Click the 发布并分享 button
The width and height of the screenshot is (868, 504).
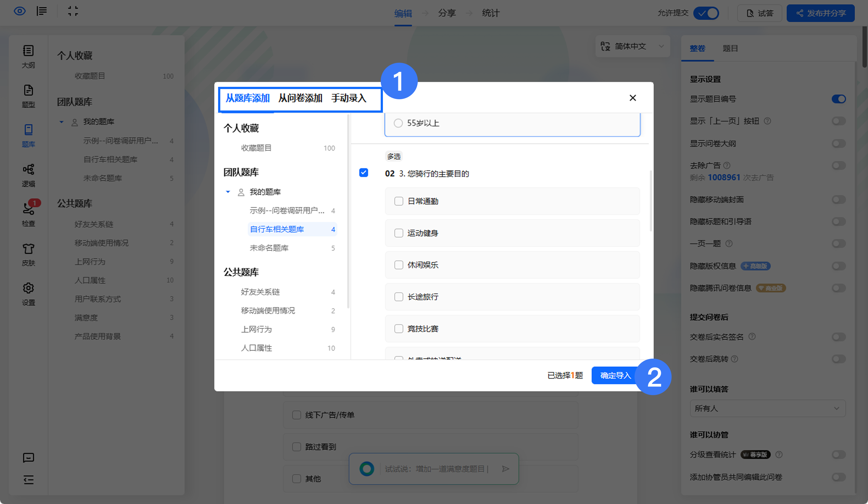tap(821, 13)
